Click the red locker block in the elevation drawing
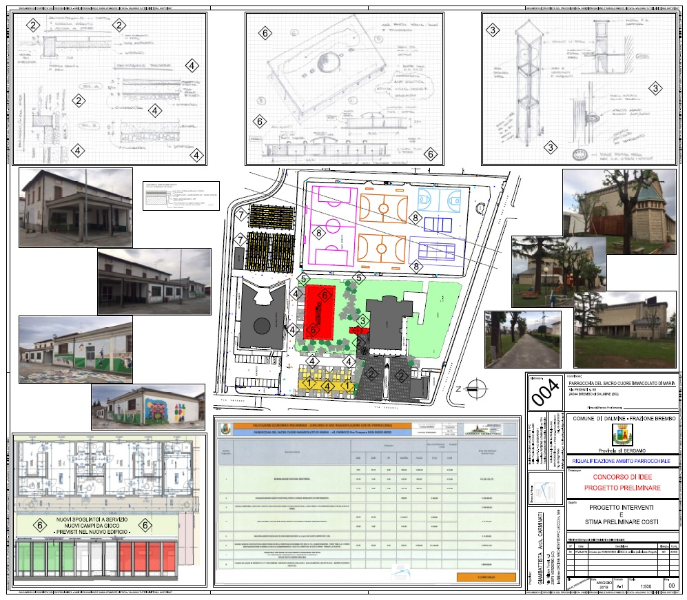Viewport: 687px width, 600px height. click(147, 557)
